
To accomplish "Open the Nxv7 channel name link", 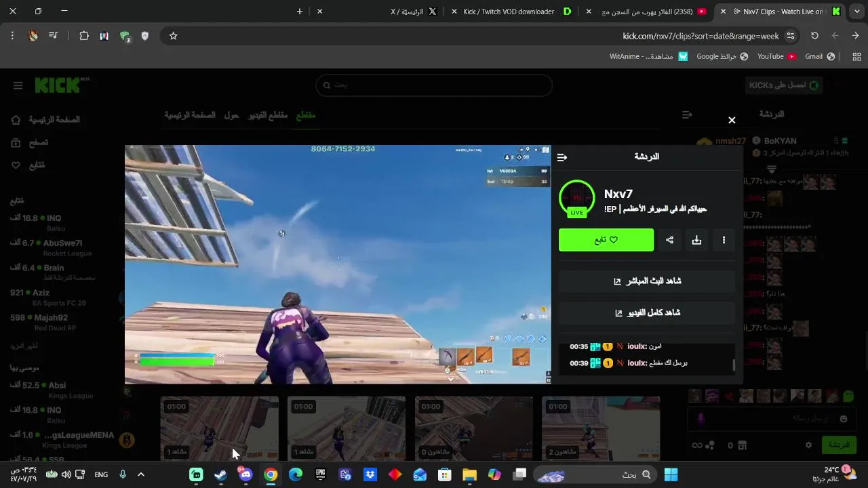I will click(x=618, y=194).
